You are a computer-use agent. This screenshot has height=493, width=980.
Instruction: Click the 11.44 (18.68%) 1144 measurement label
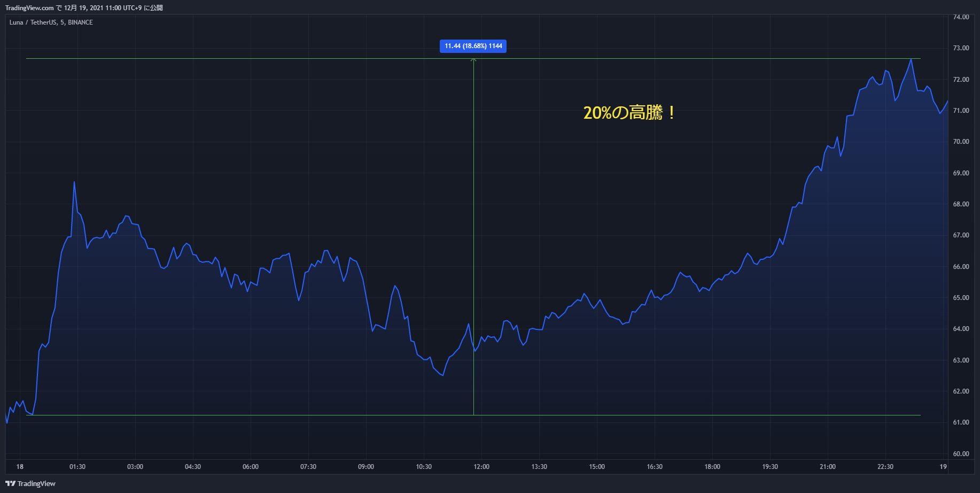[x=473, y=46]
